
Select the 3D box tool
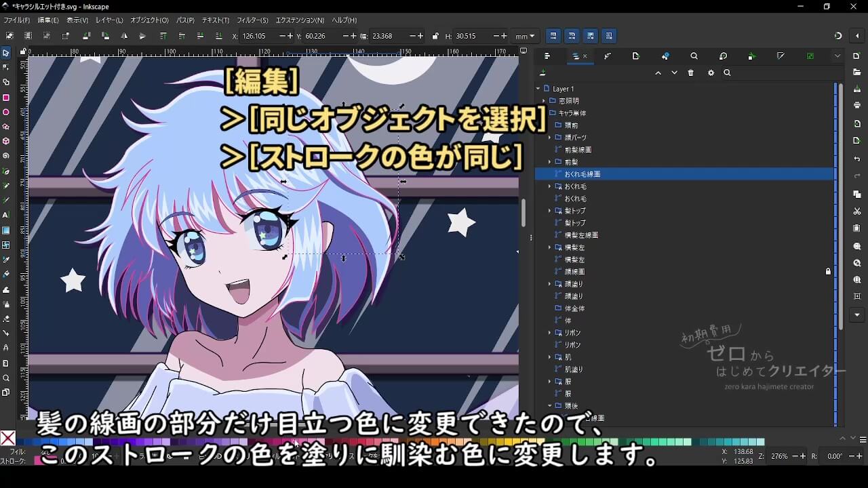(6, 142)
